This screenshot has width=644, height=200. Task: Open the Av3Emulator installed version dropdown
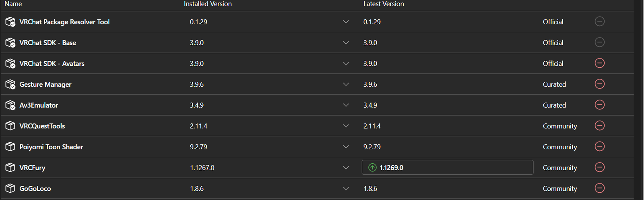tap(346, 105)
